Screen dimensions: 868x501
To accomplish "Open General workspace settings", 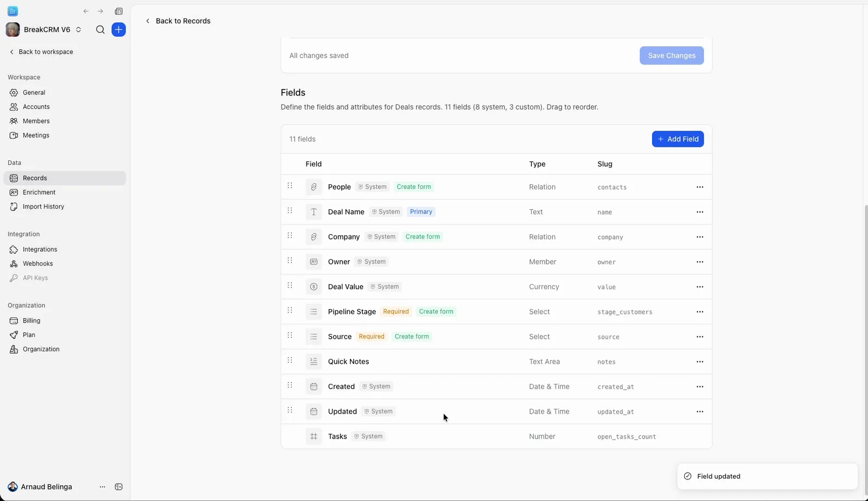I will [x=65, y=93].
